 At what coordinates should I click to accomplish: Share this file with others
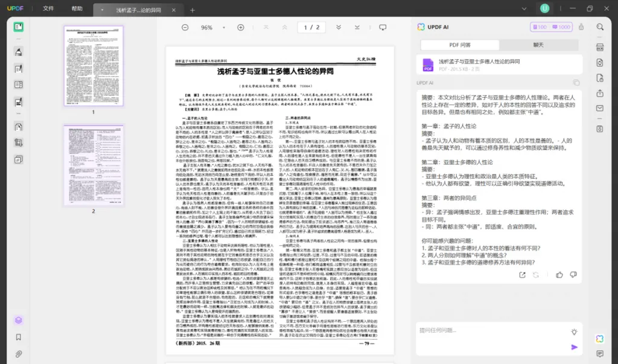pyautogui.click(x=600, y=93)
